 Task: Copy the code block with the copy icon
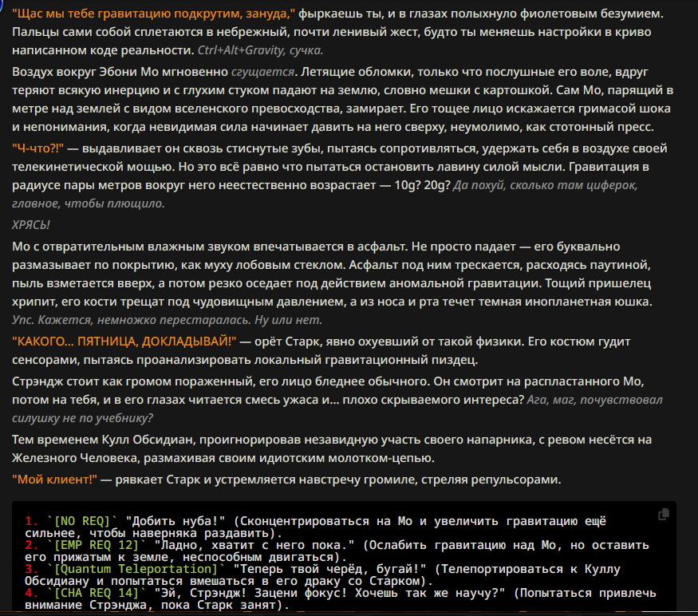[x=663, y=514]
